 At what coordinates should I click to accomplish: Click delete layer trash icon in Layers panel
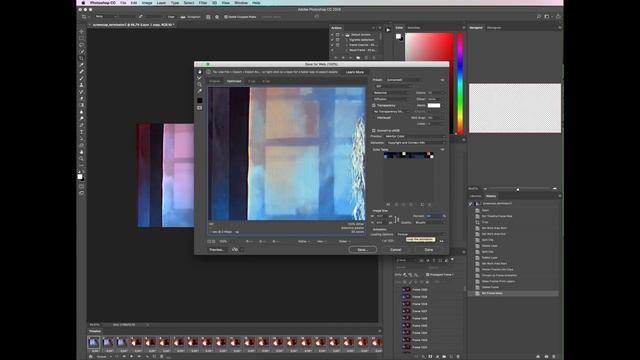[x=458, y=356]
